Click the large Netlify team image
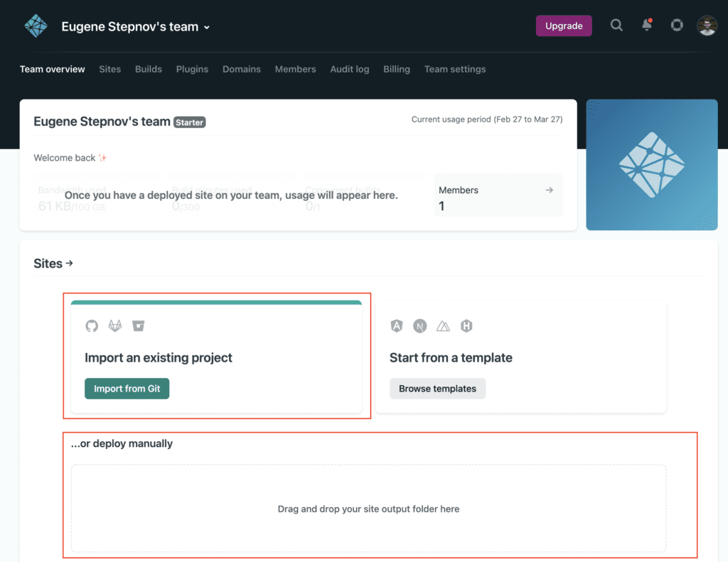The width and height of the screenshot is (728, 562). [x=652, y=165]
